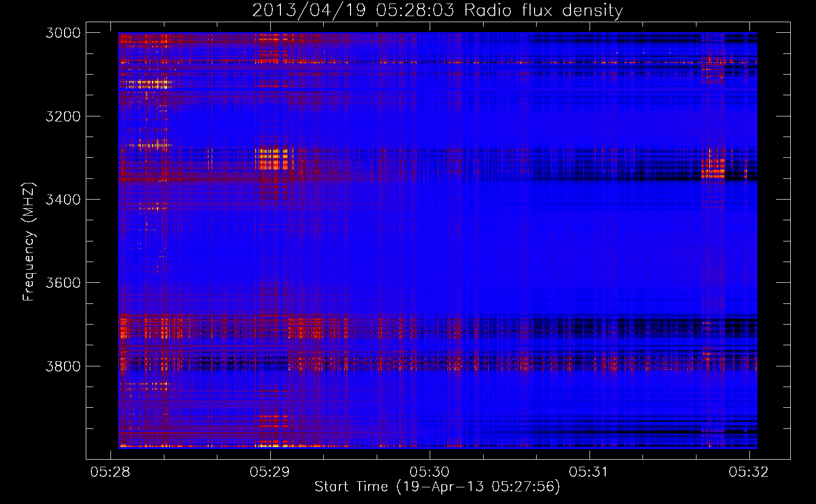This screenshot has width=816, height=504.
Task: Click the 'Start Time (19-Apr-13 05:27:56)' axis title
Action: tap(437, 487)
